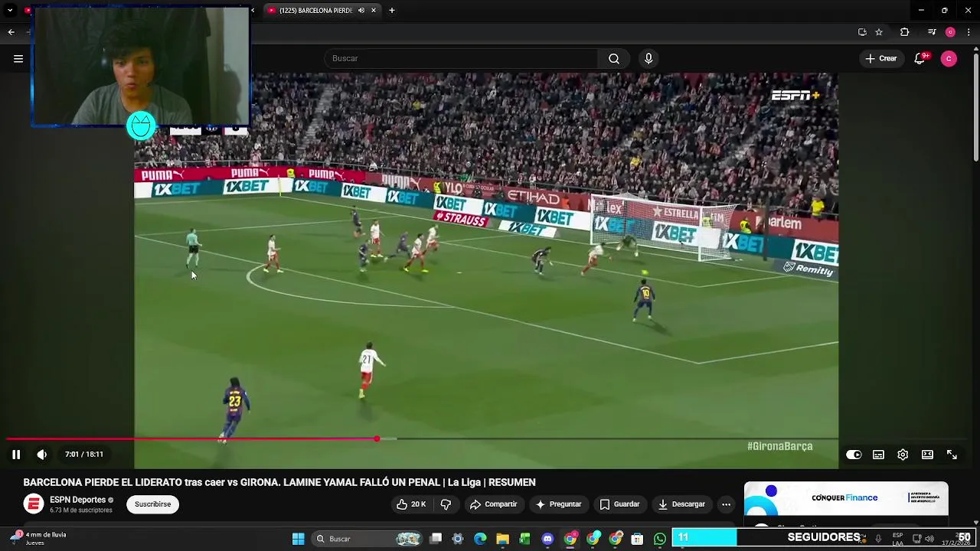Open the Chrome profile avatar
This screenshot has width=980, height=551.
click(950, 32)
